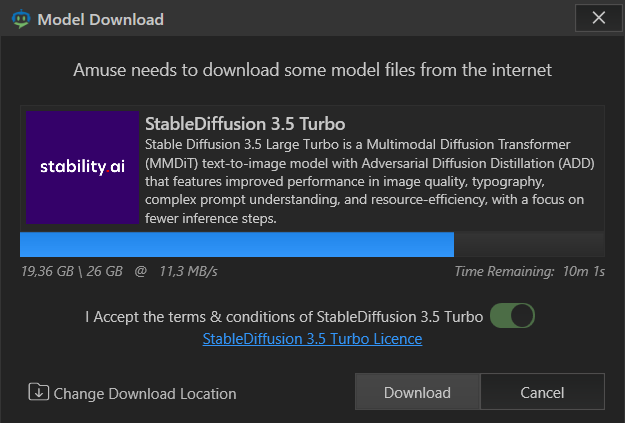Click the Amuse robot logo icon
Image resolution: width=625 pixels, height=423 pixels.
coord(21,19)
